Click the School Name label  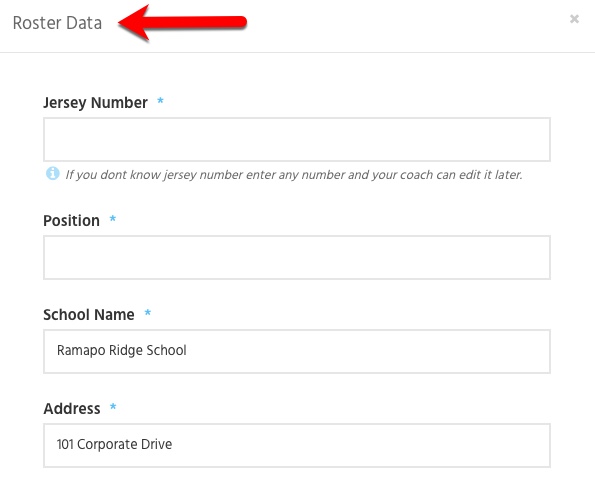[x=89, y=315]
